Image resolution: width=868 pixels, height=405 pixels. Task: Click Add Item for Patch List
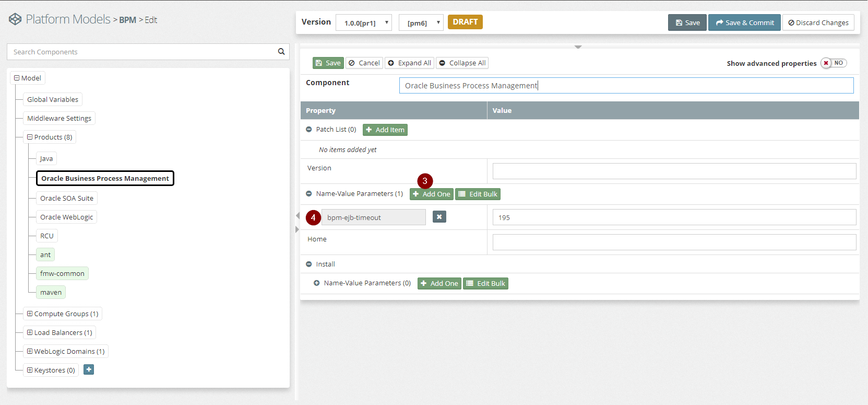[385, 130]
